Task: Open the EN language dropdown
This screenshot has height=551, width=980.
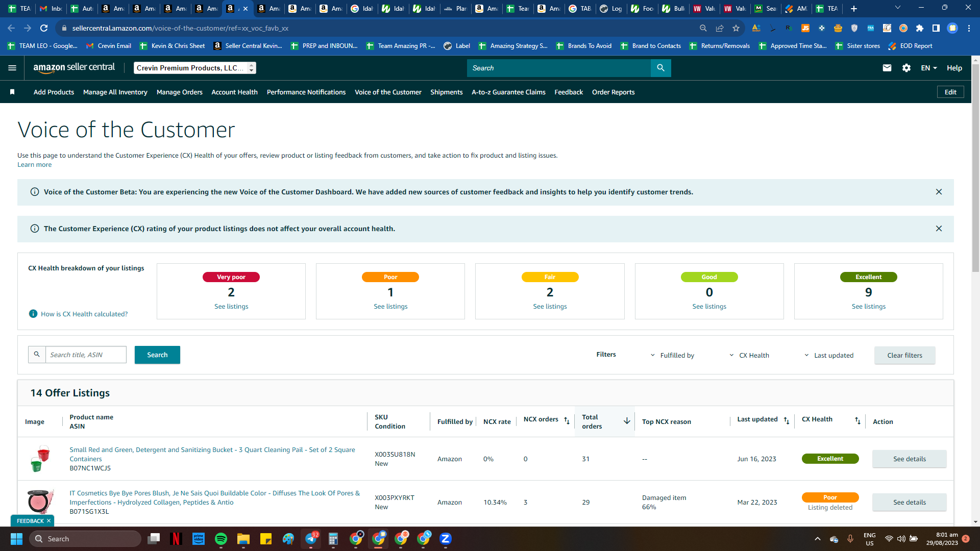Action: pyautogui.click(x=929, y=68)
